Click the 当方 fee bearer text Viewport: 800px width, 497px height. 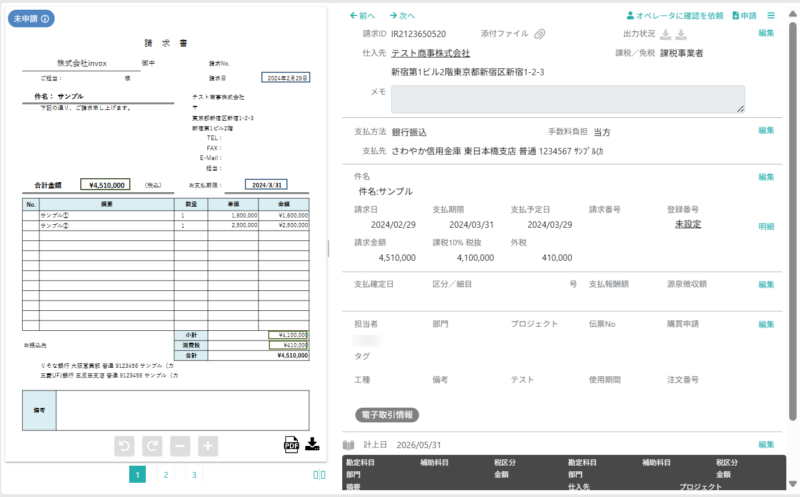pyautogui.click(x=602, y=133)
